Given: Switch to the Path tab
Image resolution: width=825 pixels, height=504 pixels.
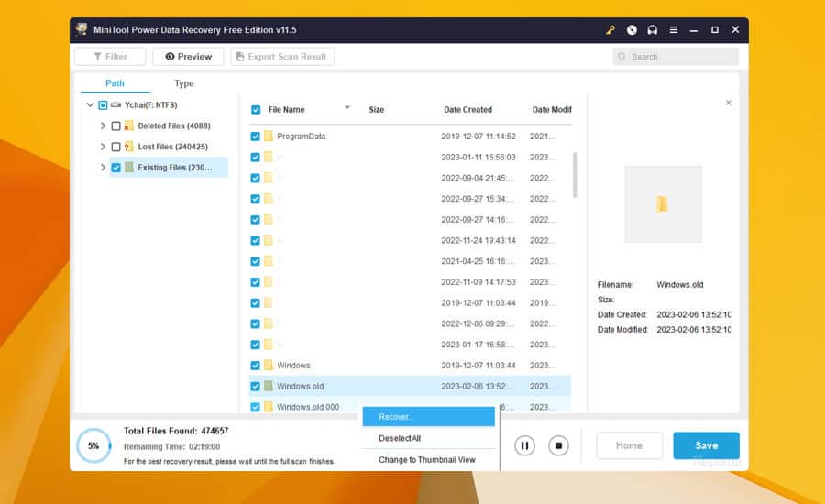Looking at the screenshot, I should click(x=115, y=83).
